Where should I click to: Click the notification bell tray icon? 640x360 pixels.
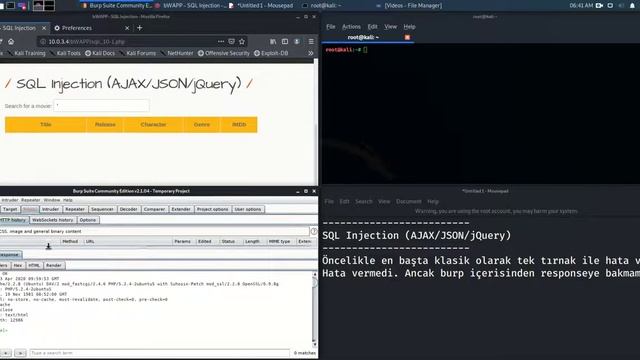[632, 5]
